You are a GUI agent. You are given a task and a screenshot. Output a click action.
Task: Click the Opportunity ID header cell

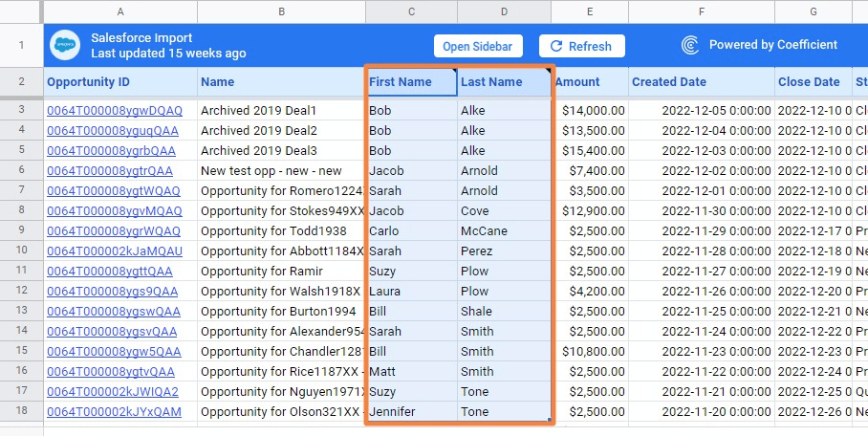coord(120,81)
